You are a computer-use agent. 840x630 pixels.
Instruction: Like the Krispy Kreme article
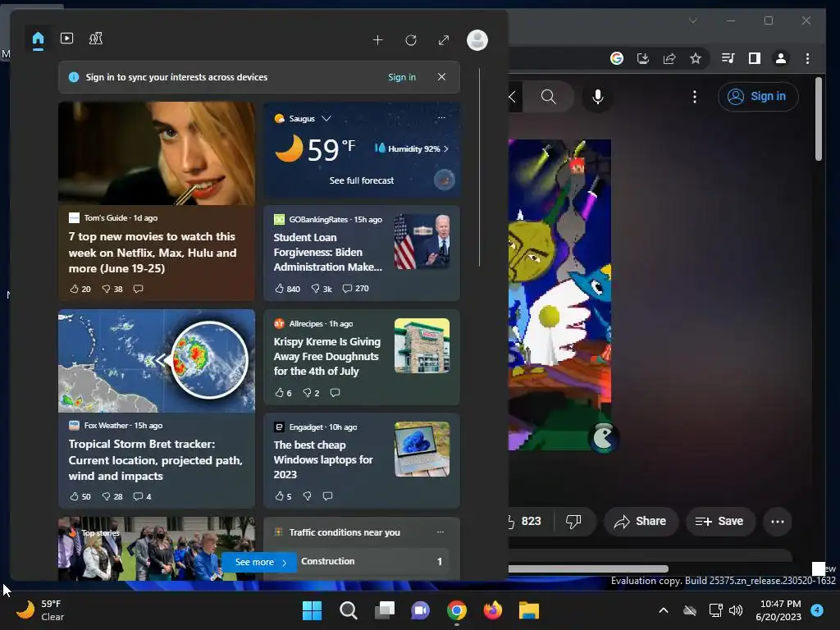click(283, 393)
